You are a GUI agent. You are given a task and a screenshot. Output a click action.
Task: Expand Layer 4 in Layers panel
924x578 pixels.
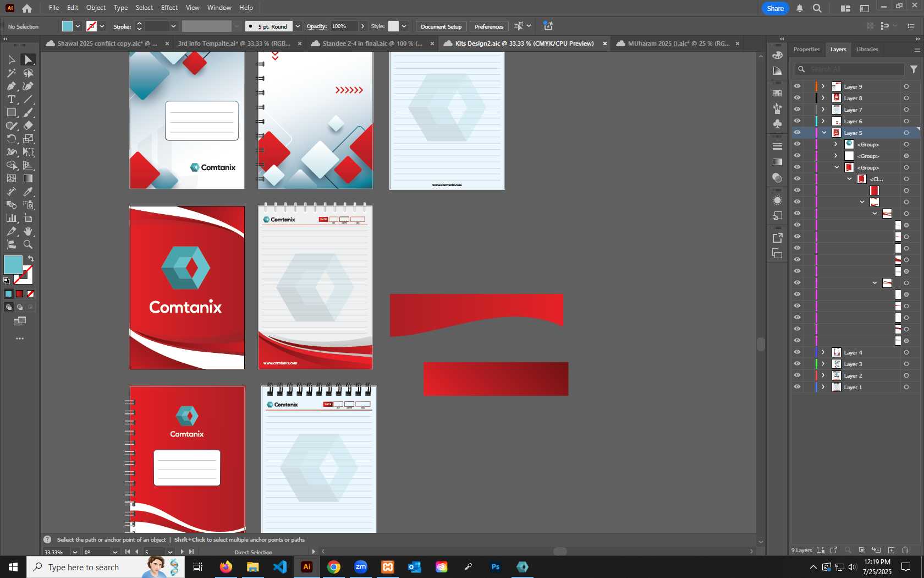823,352
